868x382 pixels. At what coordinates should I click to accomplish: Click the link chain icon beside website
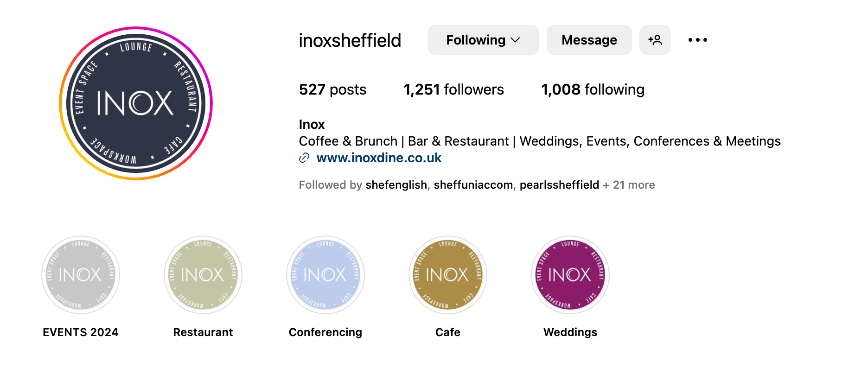[304, 158]
